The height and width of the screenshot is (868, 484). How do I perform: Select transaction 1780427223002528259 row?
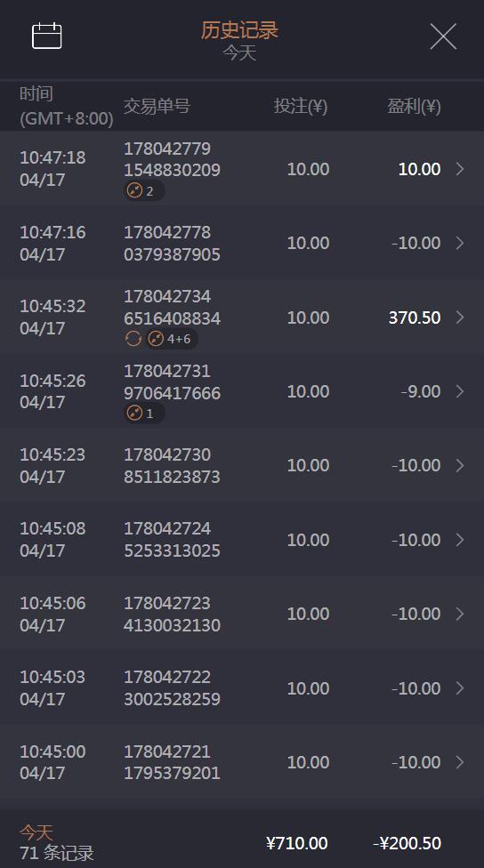(242, 688)
